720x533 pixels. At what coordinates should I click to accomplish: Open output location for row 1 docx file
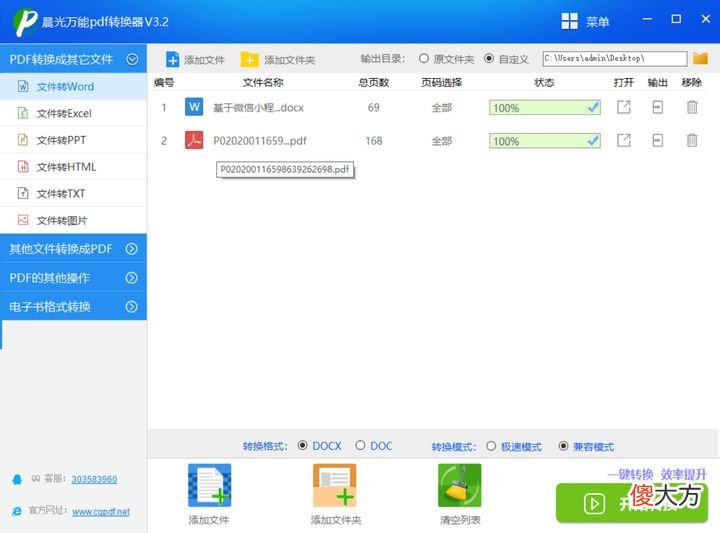658,107
